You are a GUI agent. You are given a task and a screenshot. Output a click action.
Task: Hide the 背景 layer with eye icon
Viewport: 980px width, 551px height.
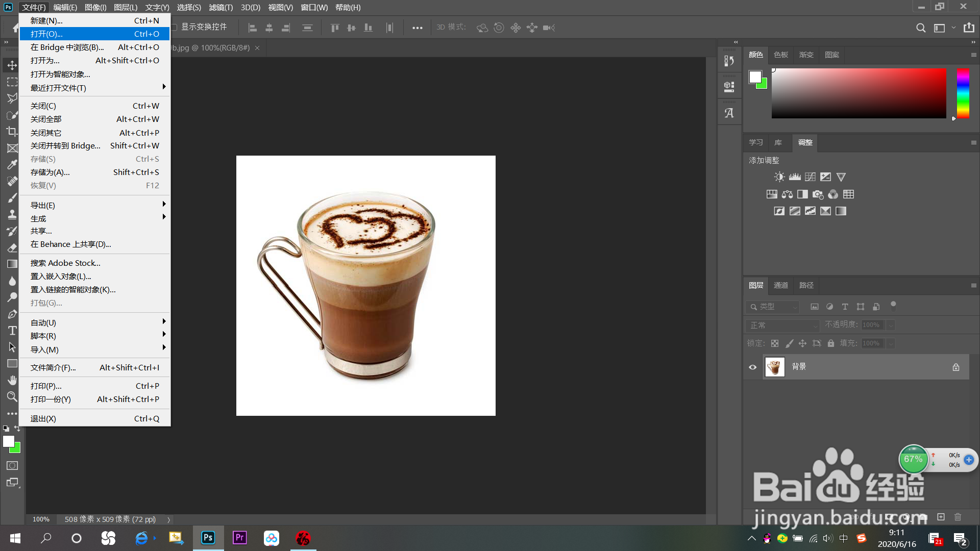coord(752,367)
